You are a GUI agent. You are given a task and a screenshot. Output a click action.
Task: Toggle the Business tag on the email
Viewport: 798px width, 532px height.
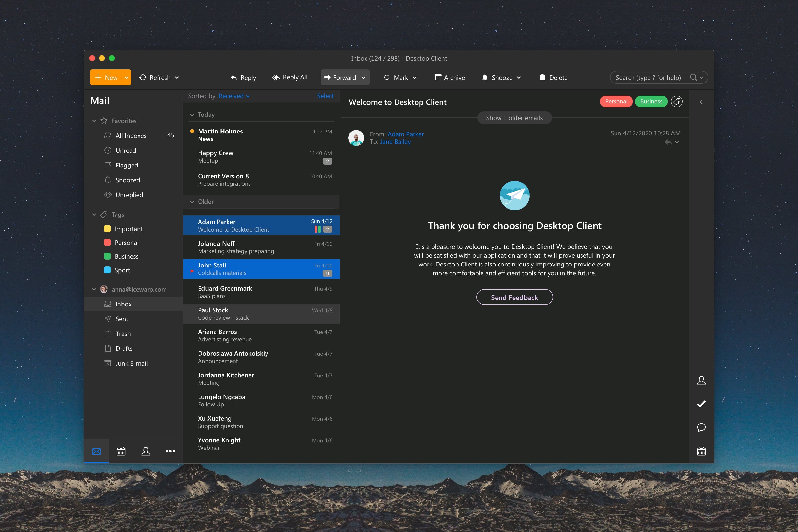pos(651,101)
